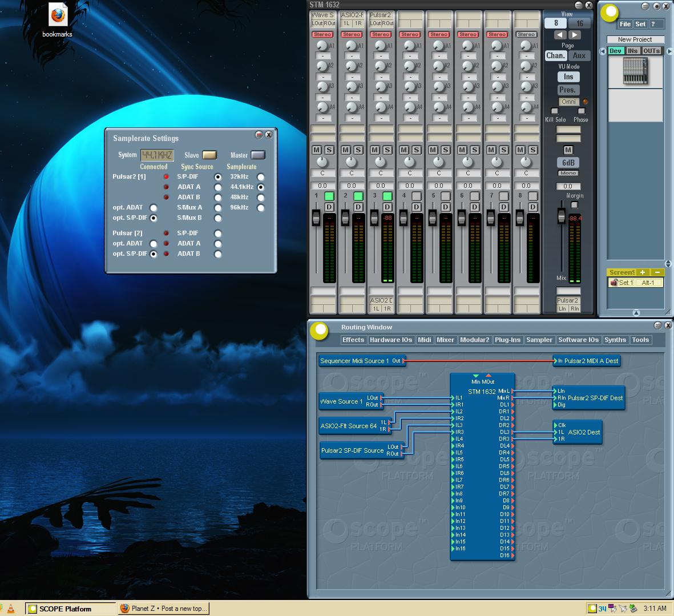This screenshot has width=674, height=616.
Task: Open File menu in project panel
Action: coord(625,24)
